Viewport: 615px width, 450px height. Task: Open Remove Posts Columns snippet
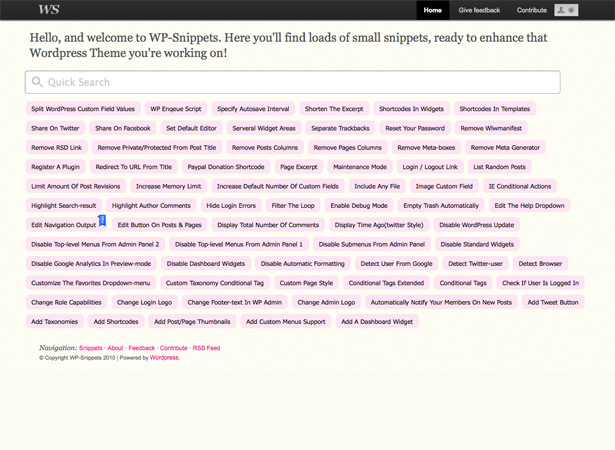point(265,147)
